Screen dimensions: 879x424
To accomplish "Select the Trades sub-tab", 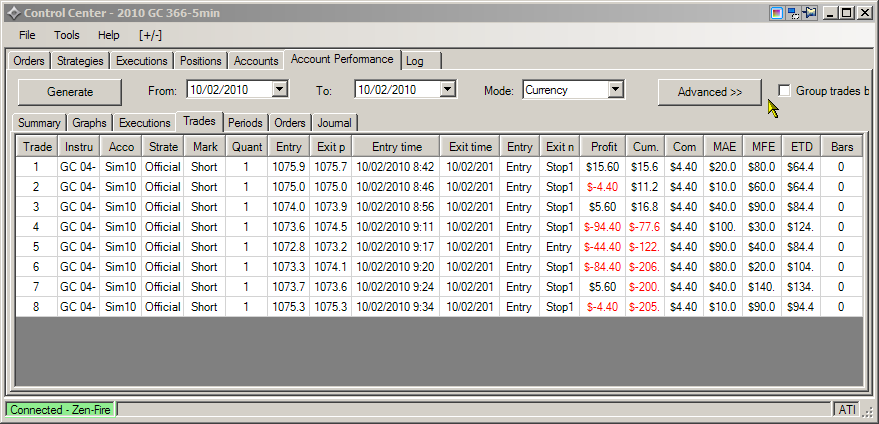I will click(x=200, y=121).
